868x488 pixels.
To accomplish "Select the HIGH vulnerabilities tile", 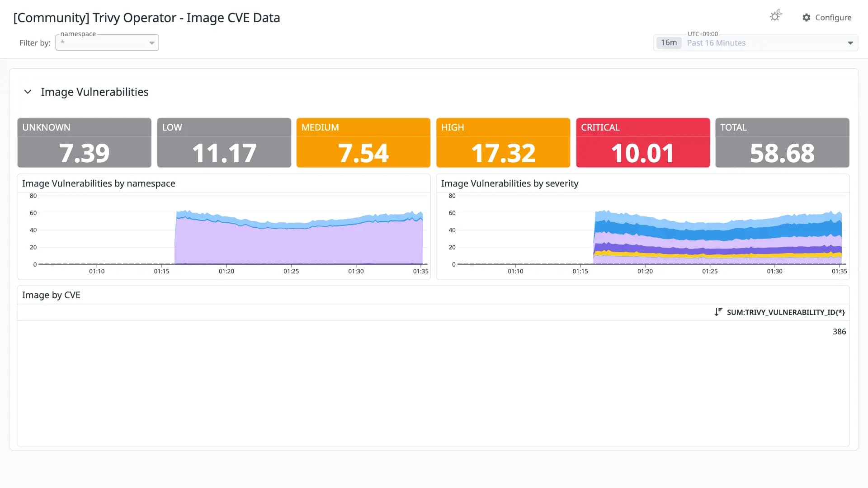I will click(503, 143).
